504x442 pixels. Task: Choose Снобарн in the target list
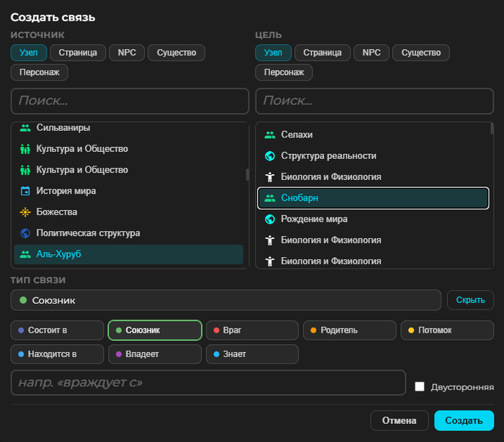point(373,198)
